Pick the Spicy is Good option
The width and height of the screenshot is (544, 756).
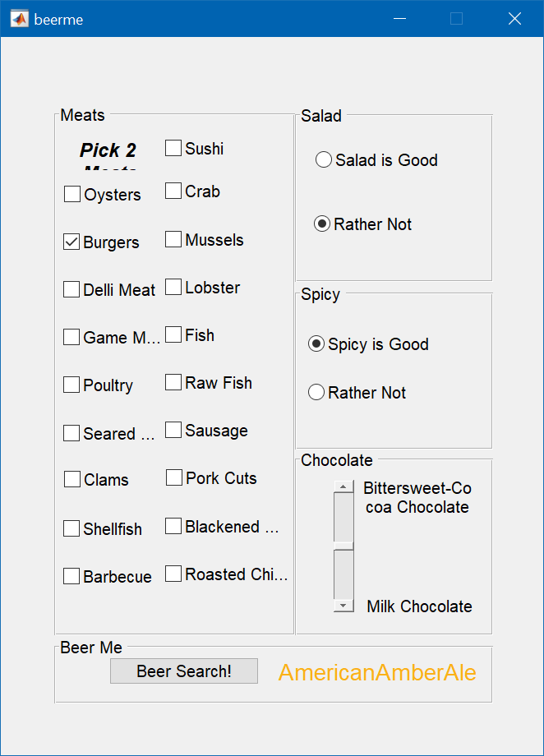click(x=316, y=344)
